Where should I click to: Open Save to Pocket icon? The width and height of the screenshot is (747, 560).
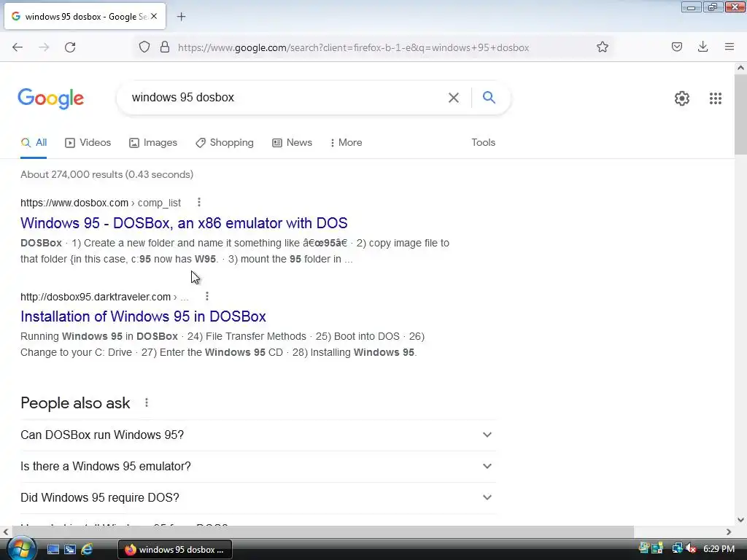(676, 47)
